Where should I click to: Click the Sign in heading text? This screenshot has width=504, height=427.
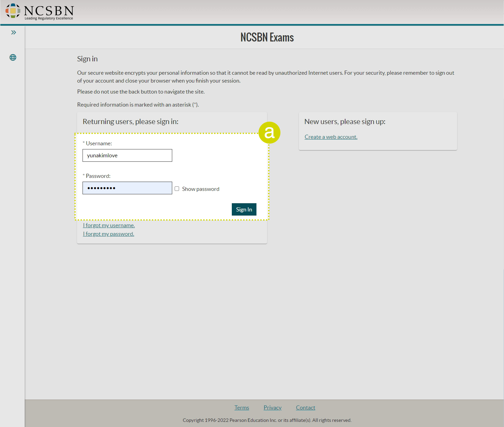point(87,59)
